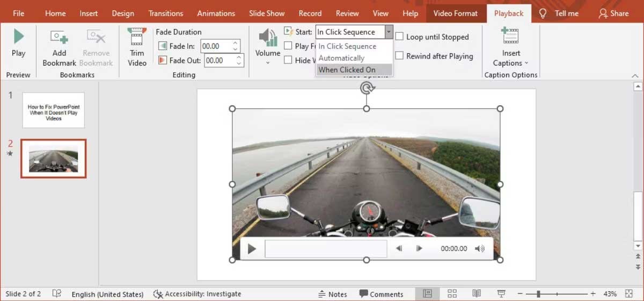644x301 pixels.
Task: Click the Share button
Action: (613, 13)
